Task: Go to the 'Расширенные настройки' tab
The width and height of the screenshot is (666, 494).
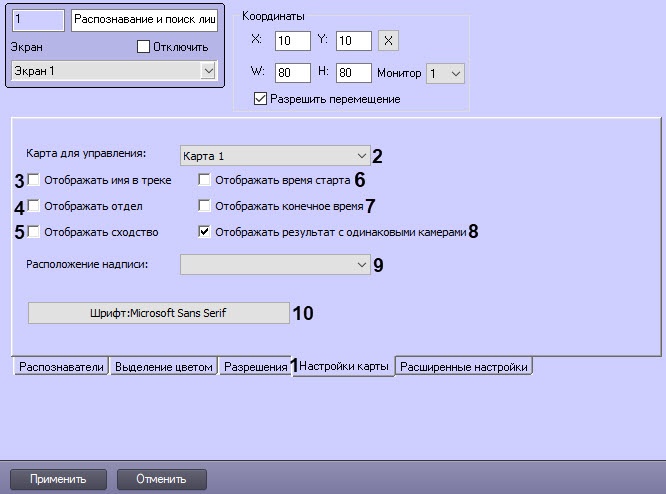Action: tap(464, 367)
